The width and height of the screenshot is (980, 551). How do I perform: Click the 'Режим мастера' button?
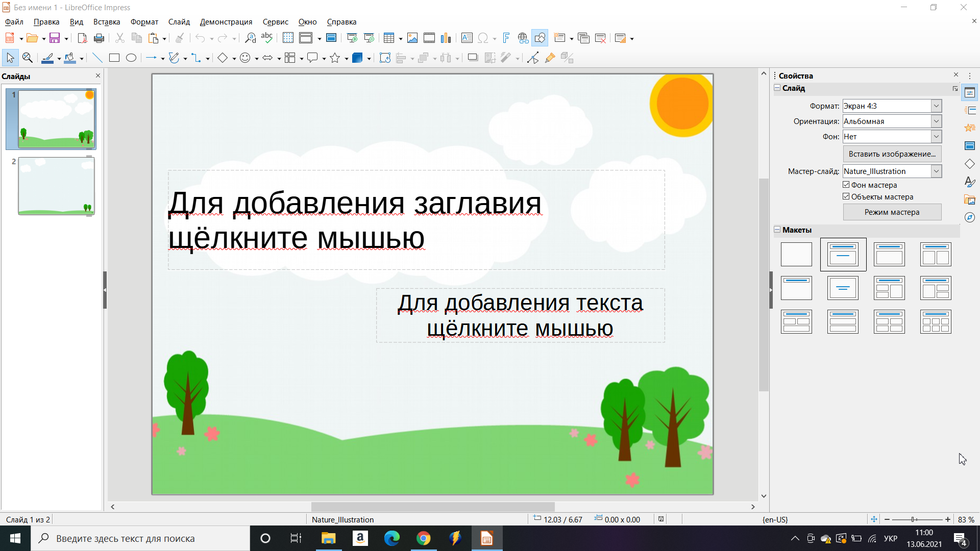click(892, 212)
